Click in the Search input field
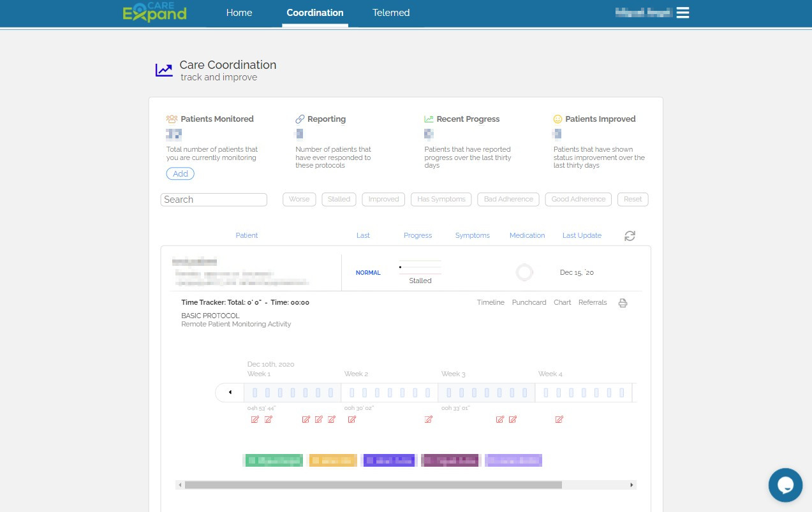 (x=214, y=200)
